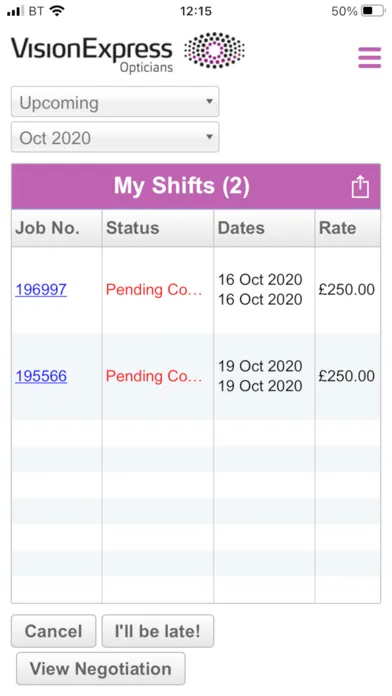The height and width of the screenshot is (696, 392).
Task: Open job number 196997 link
Action: [x=41, y=289]
